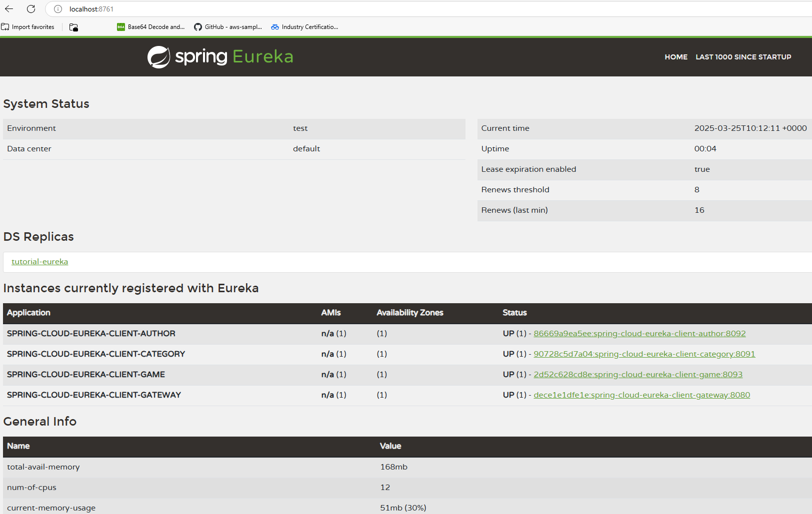Click the folder icon in favorites bar
Viewport: 812px width, 514px height.
[73, 27]
